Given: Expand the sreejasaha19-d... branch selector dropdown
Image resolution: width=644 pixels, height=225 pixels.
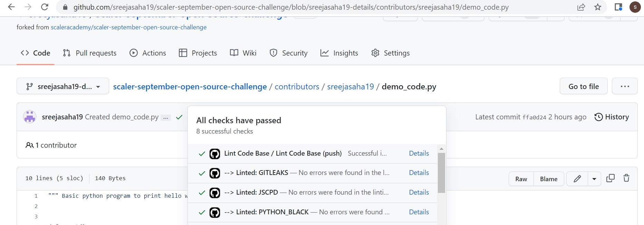Looking at the screenshot, I should pos(63,86).
